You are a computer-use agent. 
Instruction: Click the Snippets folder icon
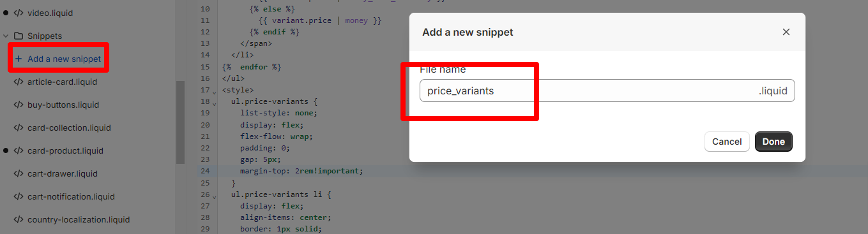coord(19,36)
